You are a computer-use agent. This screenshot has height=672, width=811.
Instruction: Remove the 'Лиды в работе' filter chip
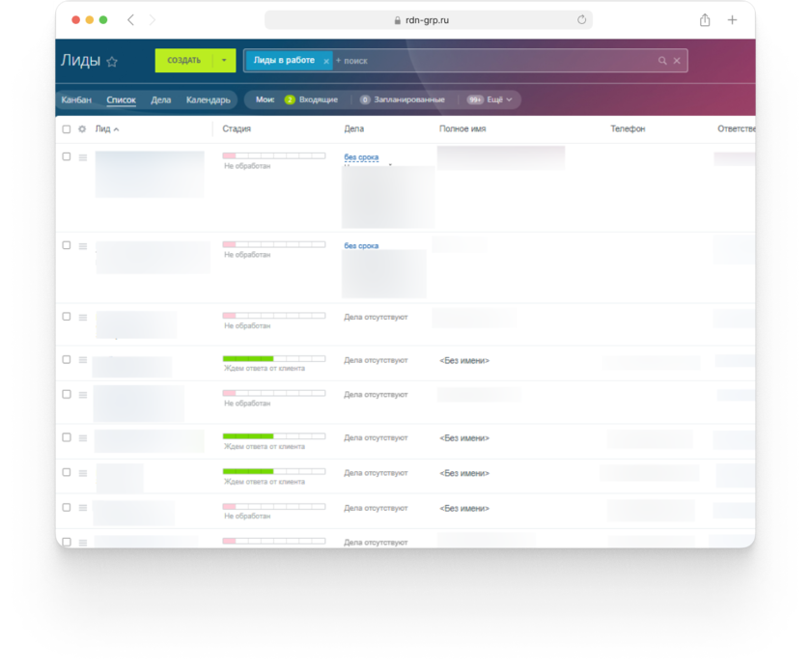pos(326,61)
